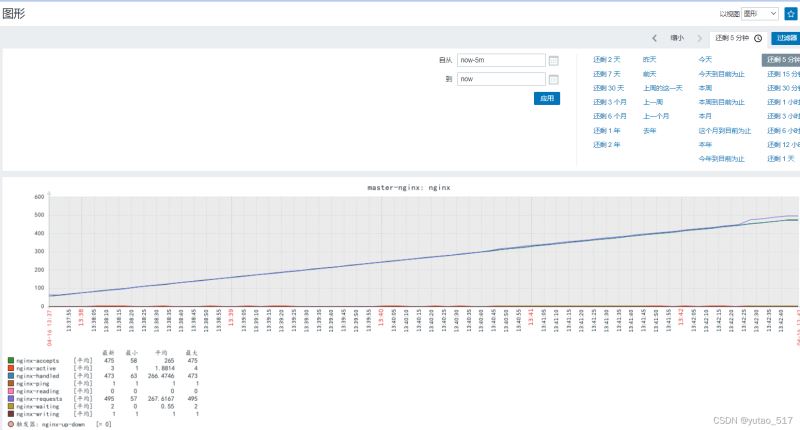The height and width of the screenshot is (430, 800).
Task: Add graph to favorites with star icon
Action: pos(790,14)
